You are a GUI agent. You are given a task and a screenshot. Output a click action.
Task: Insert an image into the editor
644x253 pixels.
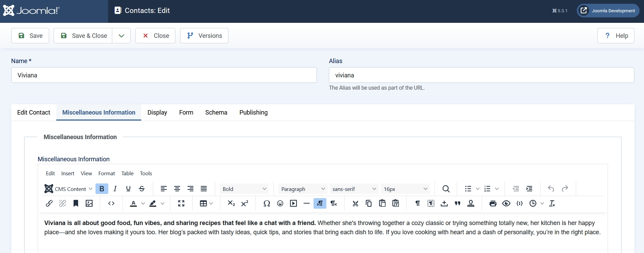89,203
